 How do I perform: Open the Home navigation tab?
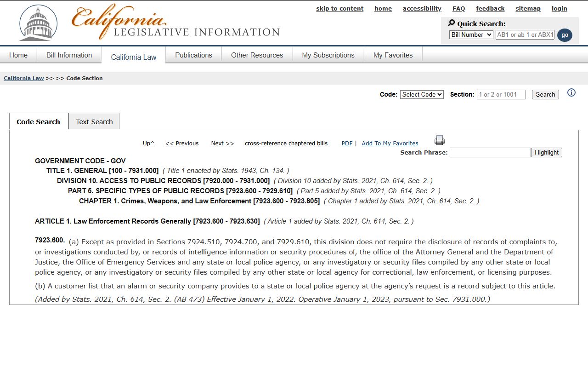pyautogui.click(x=18, y=55)
